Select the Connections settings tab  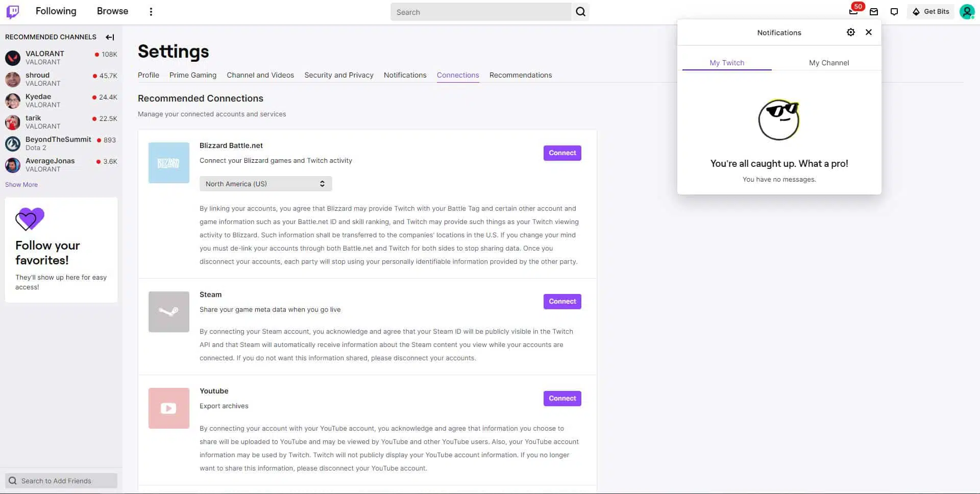coord(458,75)
